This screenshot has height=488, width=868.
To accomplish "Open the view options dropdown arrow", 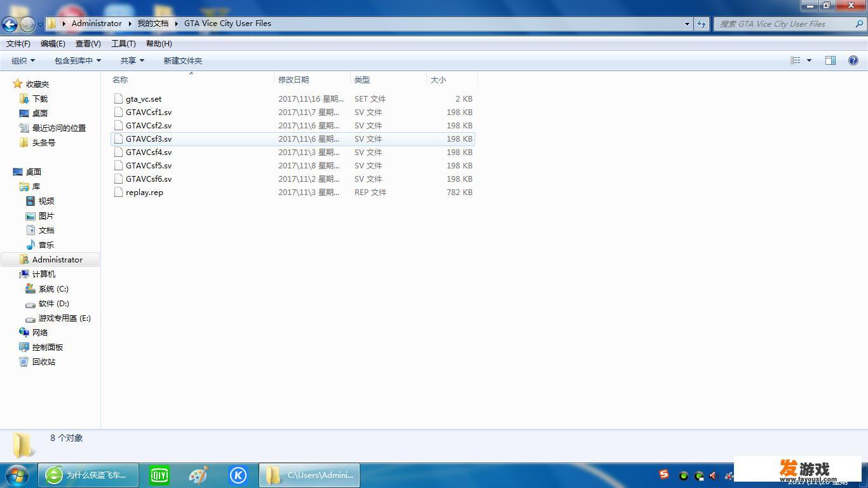I will click(x=809, y=60).
